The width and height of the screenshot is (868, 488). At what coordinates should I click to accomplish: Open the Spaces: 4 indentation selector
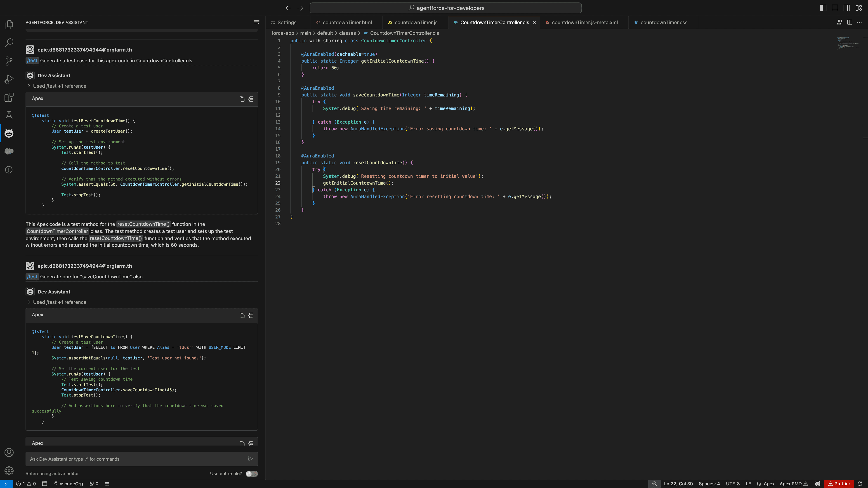coord(709,484)
